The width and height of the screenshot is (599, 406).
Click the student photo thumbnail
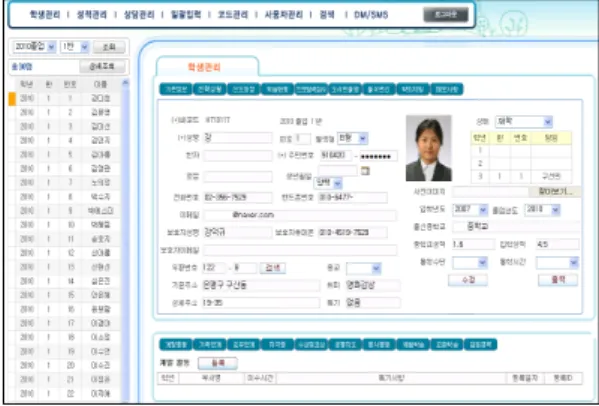[429, 148]
